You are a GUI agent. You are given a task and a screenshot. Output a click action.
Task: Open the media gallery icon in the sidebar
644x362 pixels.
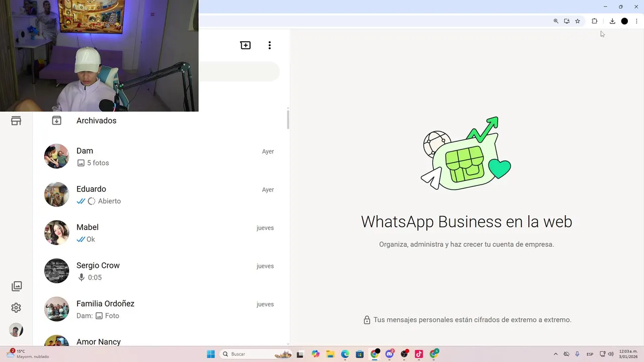[17, 286]
